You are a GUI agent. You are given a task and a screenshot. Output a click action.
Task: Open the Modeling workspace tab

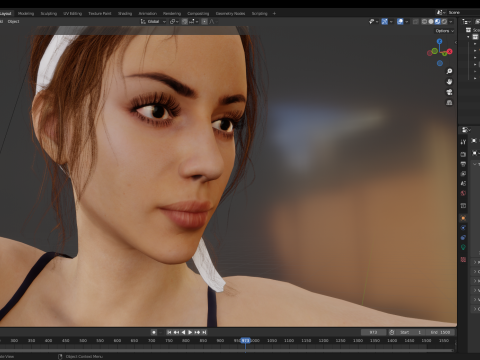pos(26,13)
